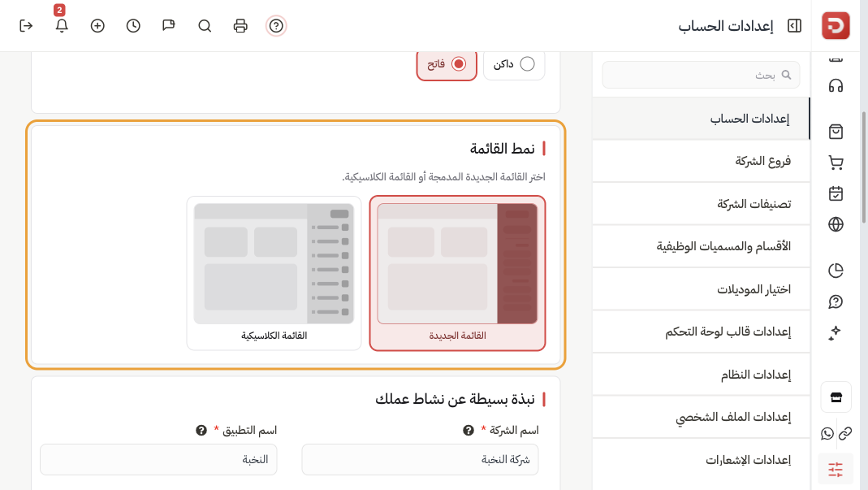Open إعدادات الحساب in settings menu
The width and height of the screenshot is (868, 490).
pos(701,119)
